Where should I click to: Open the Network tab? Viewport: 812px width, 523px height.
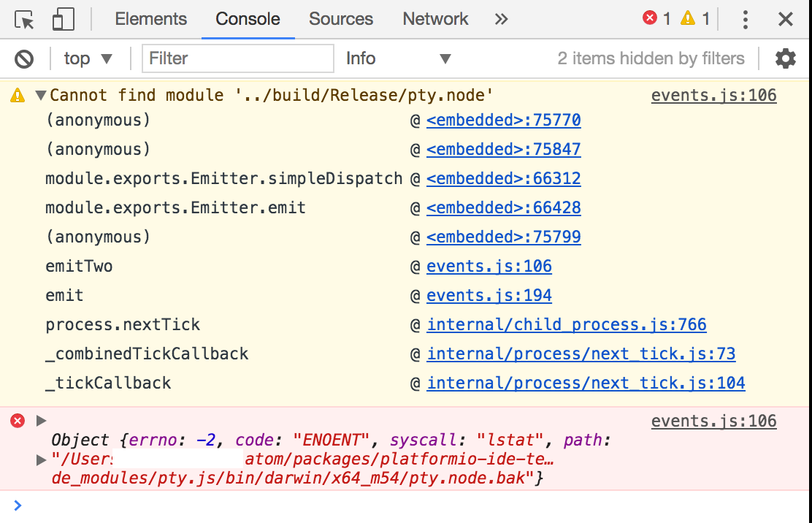coord(435,19)
